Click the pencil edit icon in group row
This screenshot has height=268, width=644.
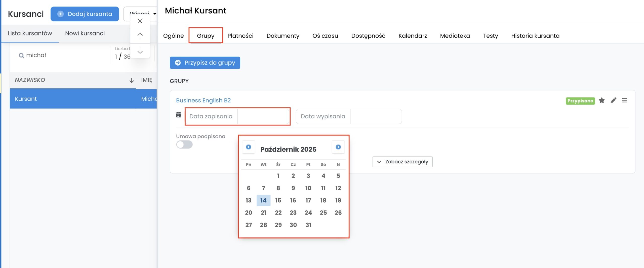pyautogui.click(x=613, y=101)
